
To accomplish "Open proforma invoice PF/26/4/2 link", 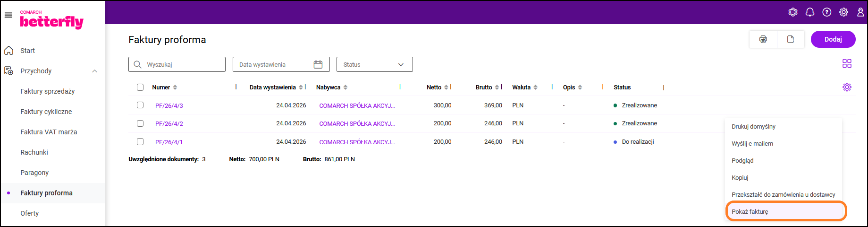I will (169, 123).
